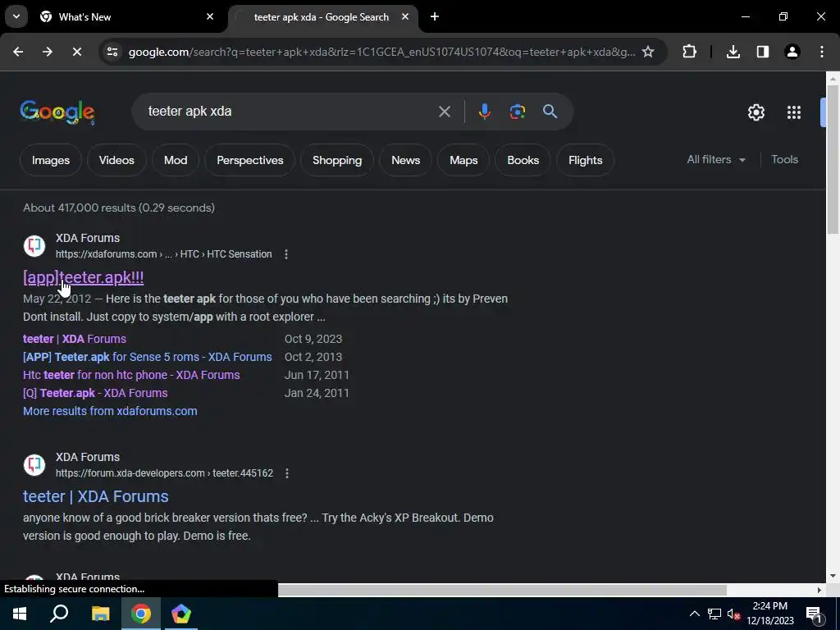Show hidden system tray icons

[x=694, y=614]
